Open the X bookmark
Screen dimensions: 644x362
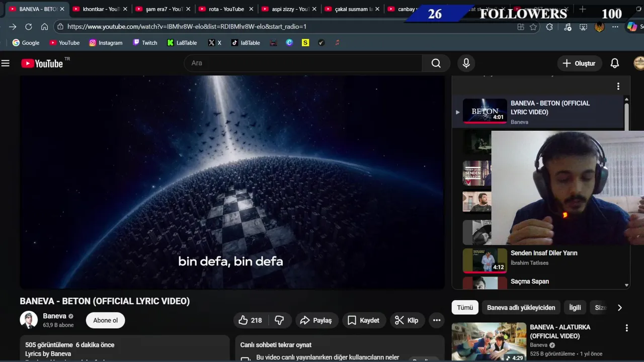(x=214, y=43)
